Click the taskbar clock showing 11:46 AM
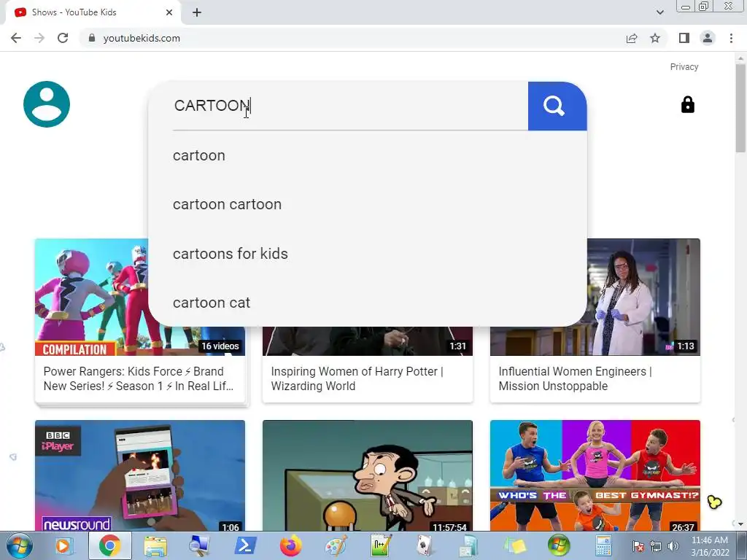This screenshot has width=747, height=560. [x=710, y=546]
